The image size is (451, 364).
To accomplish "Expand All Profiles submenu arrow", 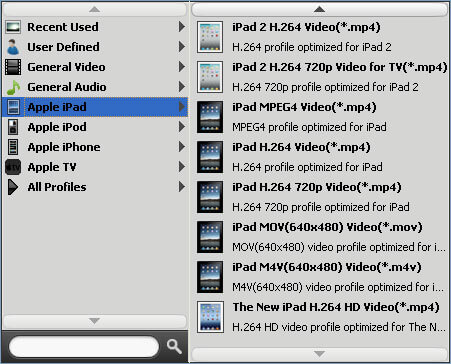I will tap(182, 187).
